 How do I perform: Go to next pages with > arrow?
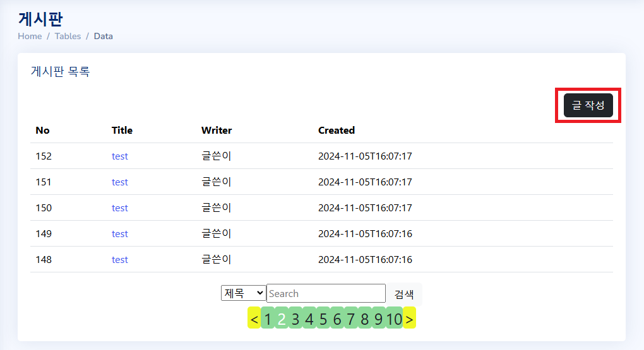click(409, 318)
